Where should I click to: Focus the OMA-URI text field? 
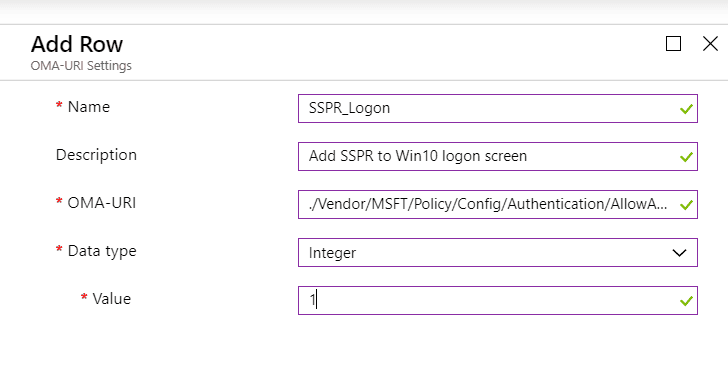[x=498, y=204]
